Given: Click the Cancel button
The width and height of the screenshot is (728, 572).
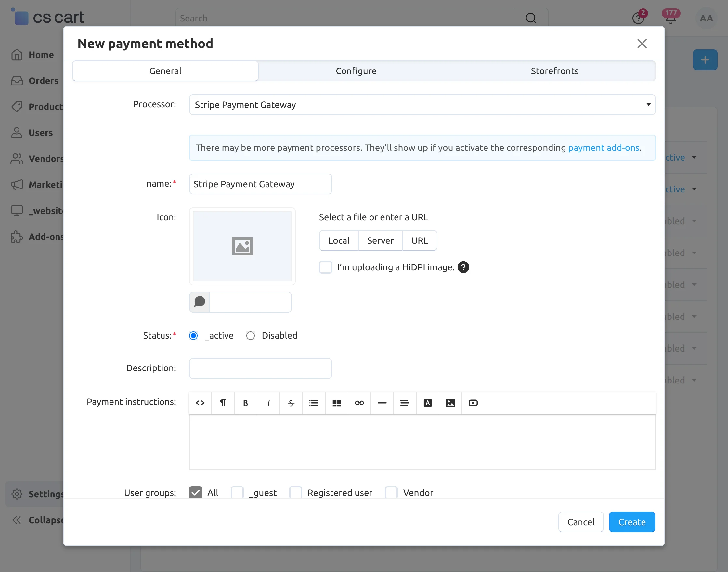Looking at the screenshot, I should pyautogui.click(x=581, y=522).
